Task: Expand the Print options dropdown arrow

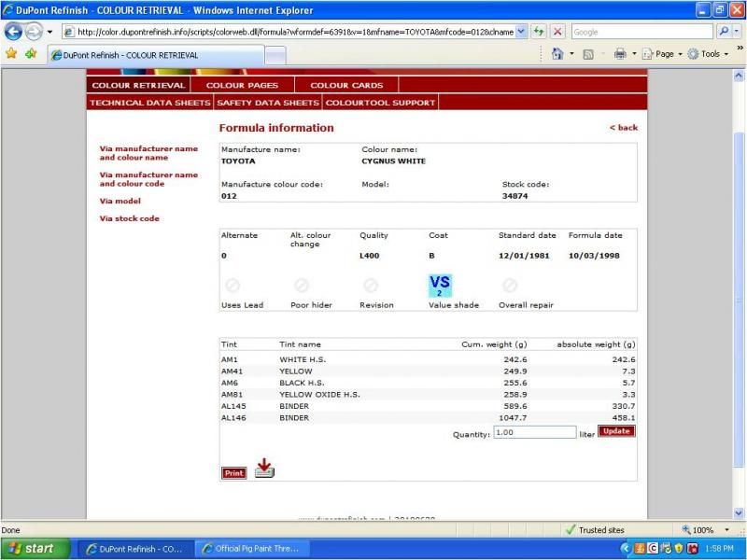Action: pyautogui.click(x=634, y=54)
